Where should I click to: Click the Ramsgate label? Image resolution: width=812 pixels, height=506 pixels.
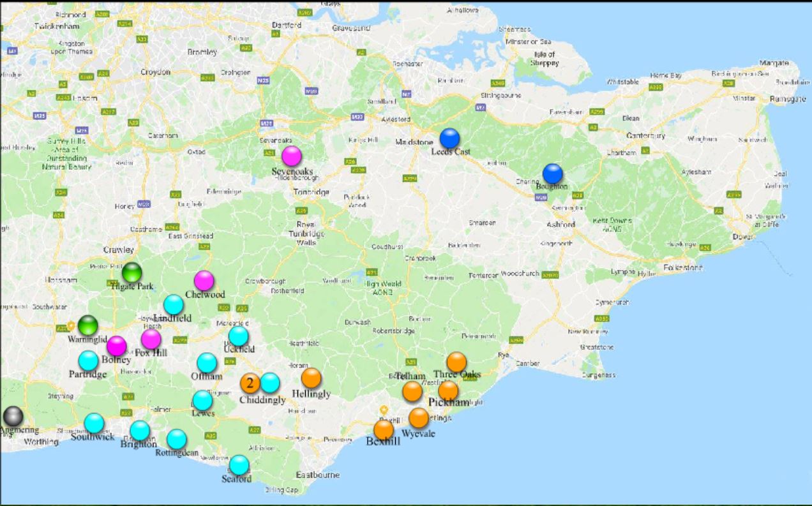[789, 99]
